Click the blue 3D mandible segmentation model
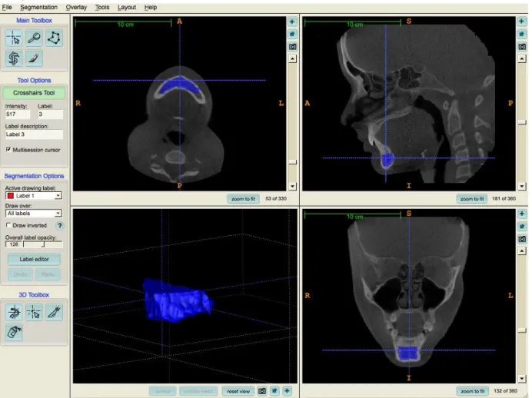 [178, 301]
